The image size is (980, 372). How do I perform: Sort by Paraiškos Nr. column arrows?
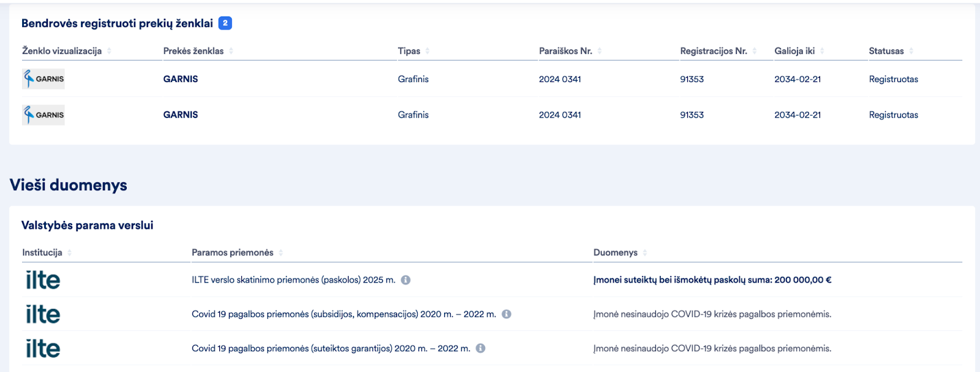(x=600, y=51)
